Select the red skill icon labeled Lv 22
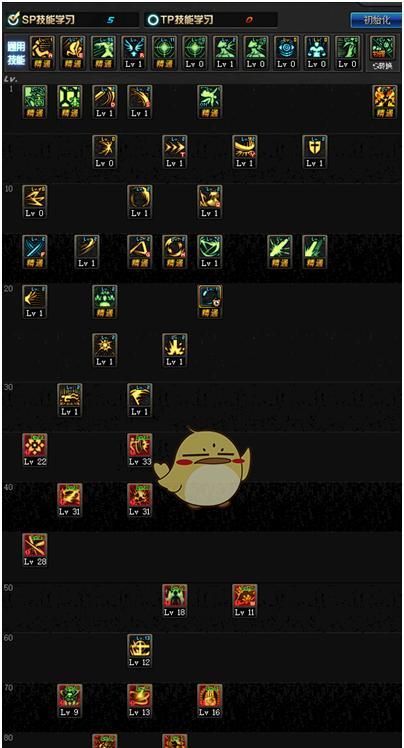 [x=35, y=445]
